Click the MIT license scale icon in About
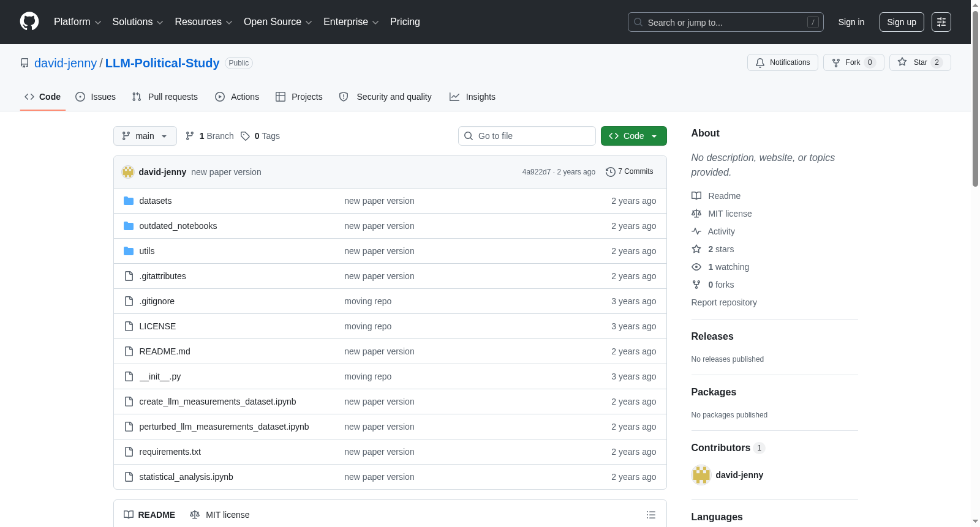 point(696,214)
